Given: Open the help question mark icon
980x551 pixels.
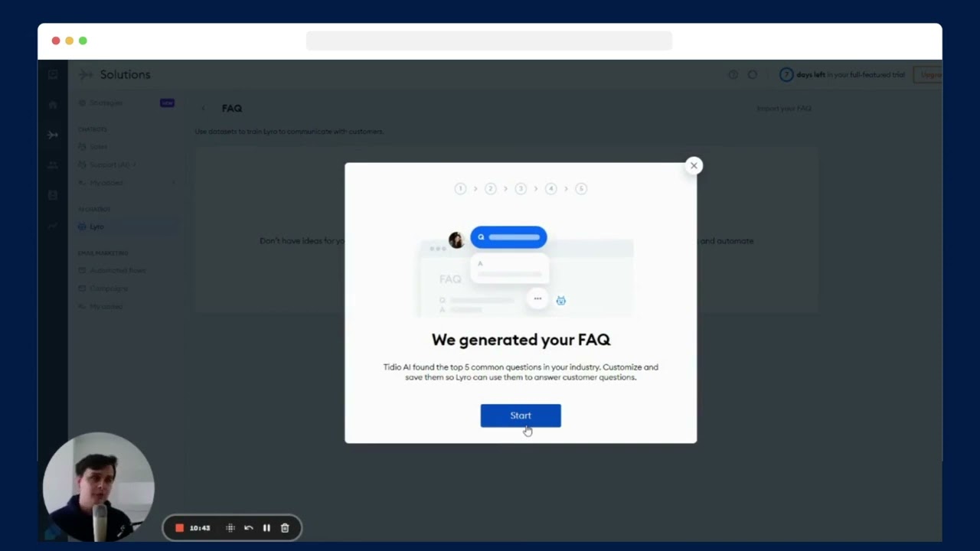Looking at the screenshot, I should [x=733, y=75].
